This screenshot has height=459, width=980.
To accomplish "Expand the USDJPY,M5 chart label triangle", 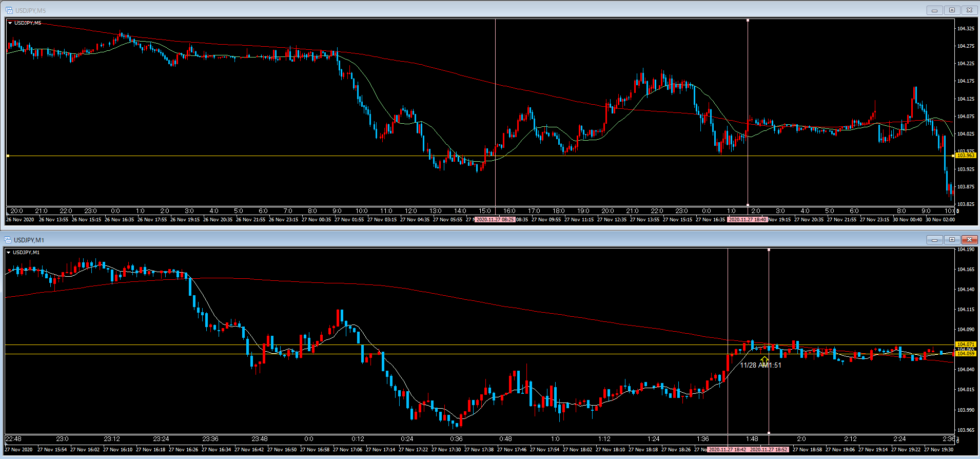I will tap(10, 23).
